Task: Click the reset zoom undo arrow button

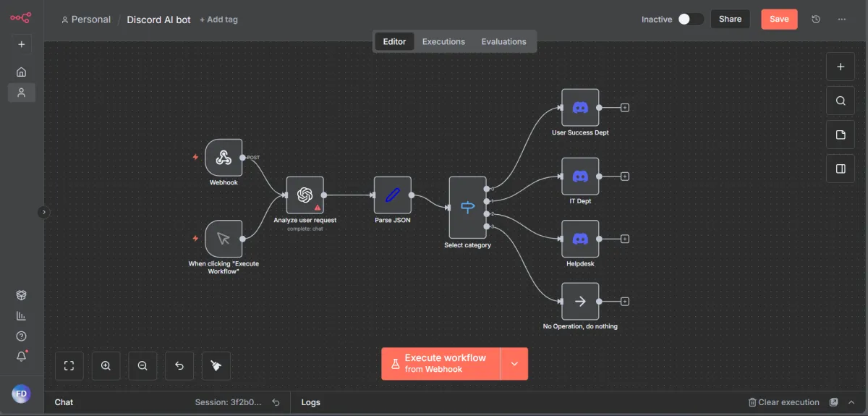Action: [x=179, y=366]
